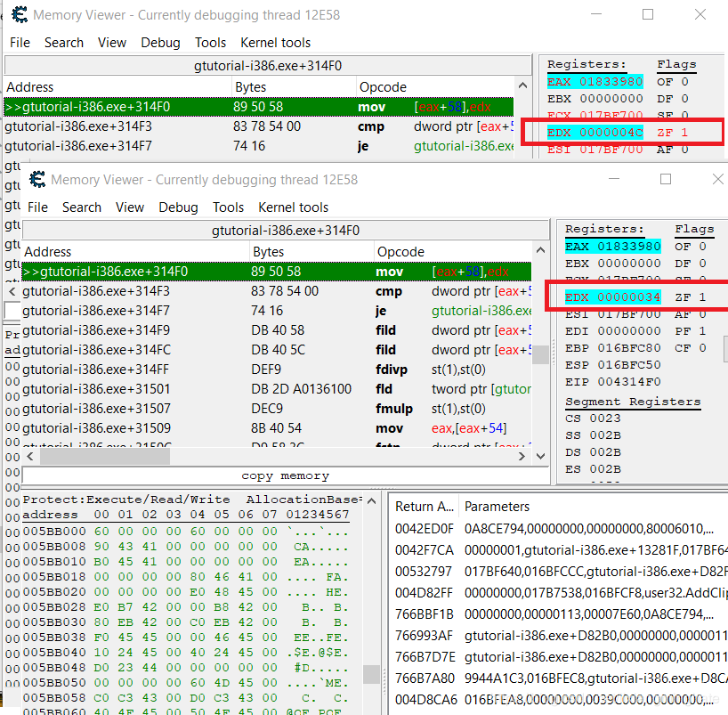This screenshot has height=715, width=728.
Task: Click Parameters column header in stack view
Action: click(x=594, y=507)
